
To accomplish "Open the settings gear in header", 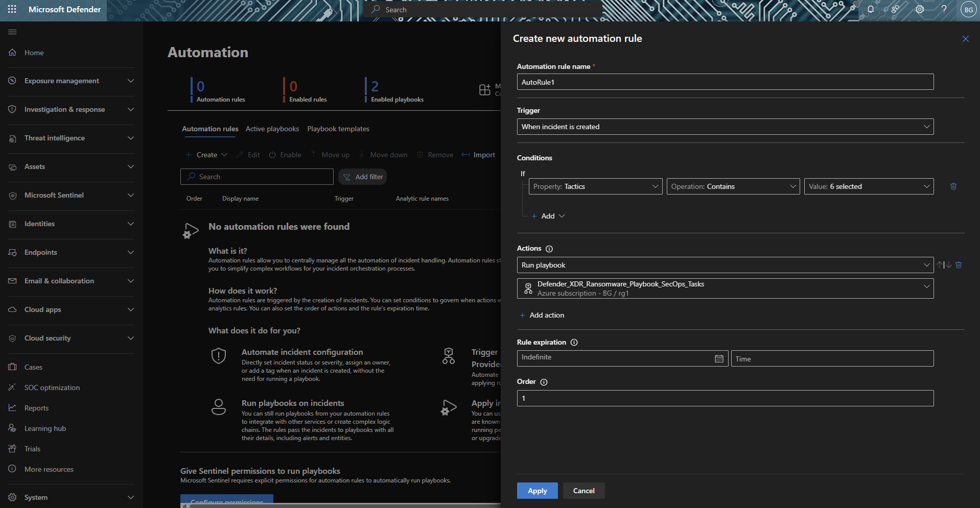I will (x=920, y=9).
